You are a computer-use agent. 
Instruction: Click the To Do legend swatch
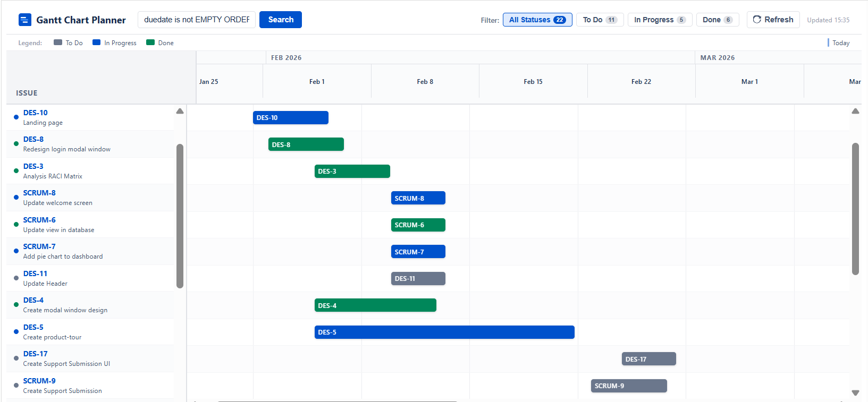tap(58, 42)
